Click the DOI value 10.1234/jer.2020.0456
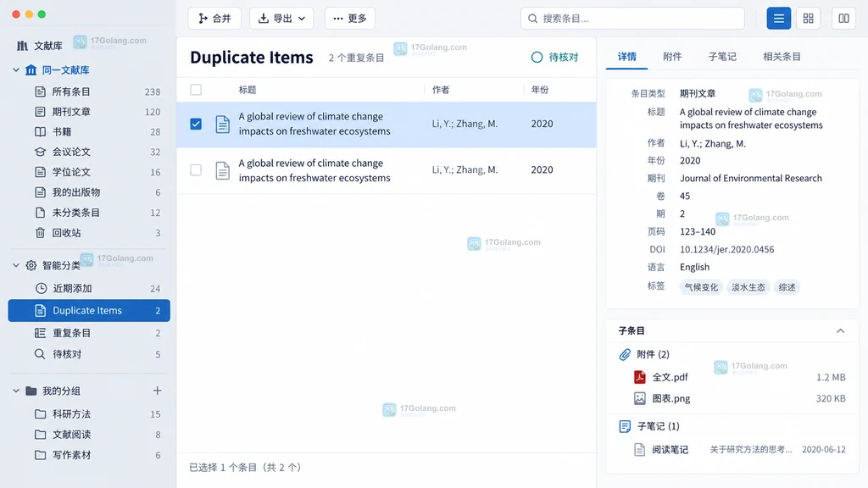Image resolution: width=868 pixels, height=488 pixels. point(726,250)
